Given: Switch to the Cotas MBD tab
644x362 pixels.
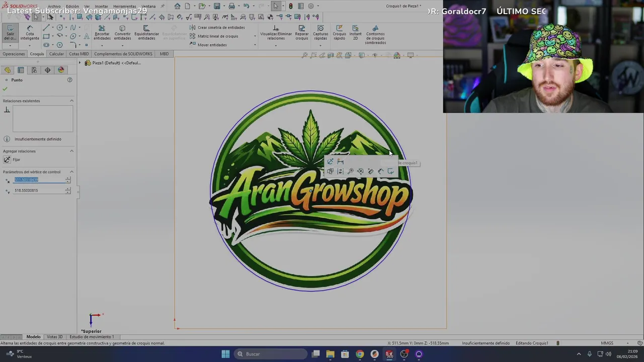Looking at the screenshot, I should (78, 54).
